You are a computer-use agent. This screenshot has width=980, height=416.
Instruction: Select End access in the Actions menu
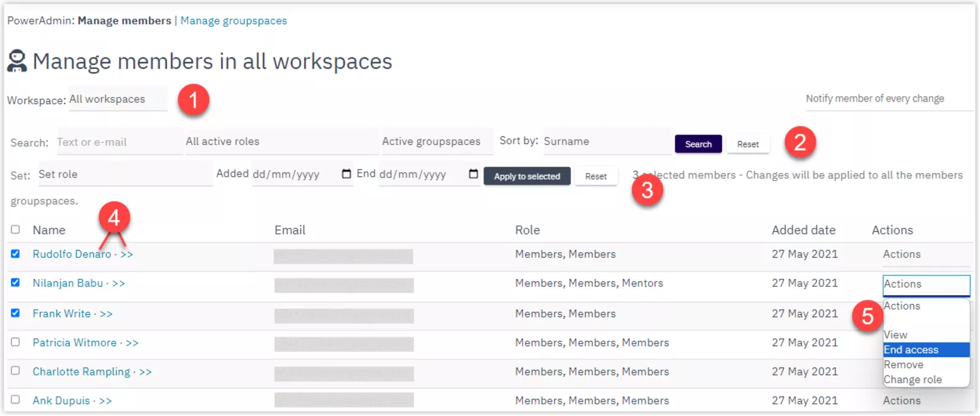coord(926,350)
